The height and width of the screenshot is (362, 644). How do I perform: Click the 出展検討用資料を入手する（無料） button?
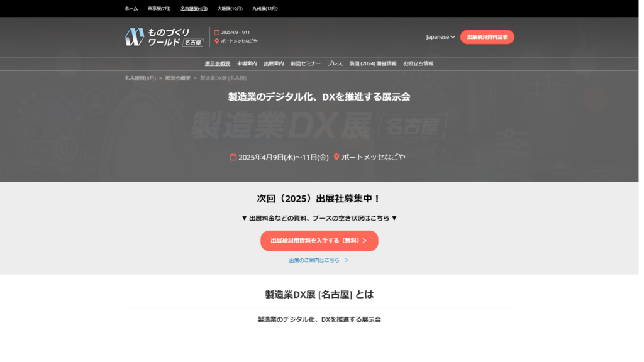[x=319, y=241]
